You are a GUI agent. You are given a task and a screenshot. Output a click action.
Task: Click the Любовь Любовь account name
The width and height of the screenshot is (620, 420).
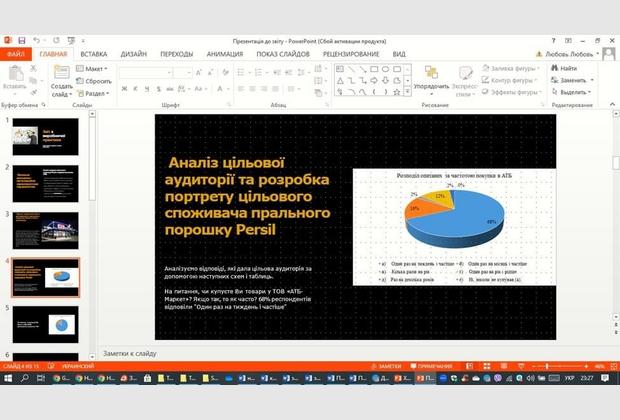click(x=569, y=54)
